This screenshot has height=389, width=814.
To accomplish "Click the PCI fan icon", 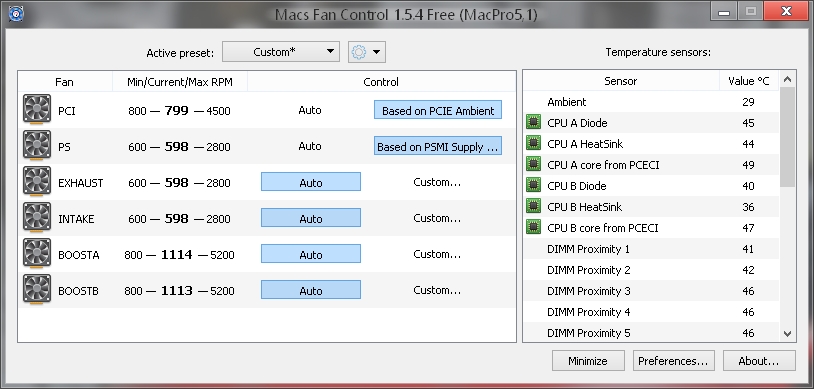I will point(37,110).
